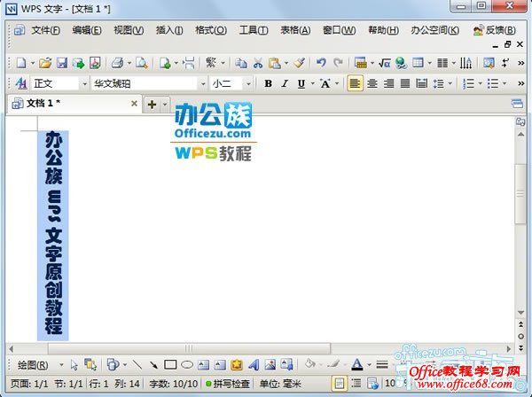Click the vertical scroll down arrow
The width and height of the screenshot is (532, 397).
pos(520,313)
